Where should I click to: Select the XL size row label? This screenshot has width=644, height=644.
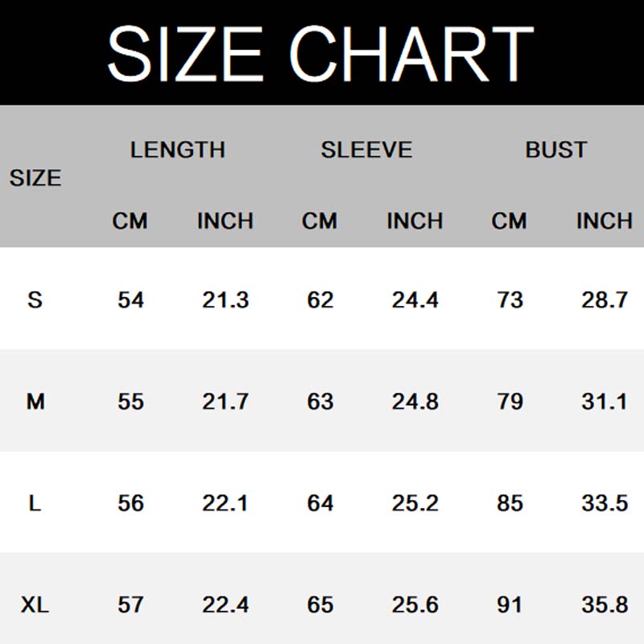click(x=35, y=604)
